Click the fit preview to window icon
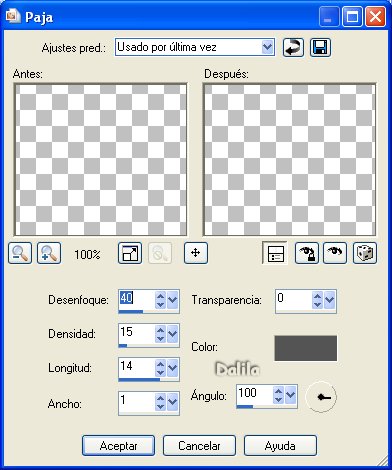This screenshot has width=392, height=470. click(x=130, y=253)
